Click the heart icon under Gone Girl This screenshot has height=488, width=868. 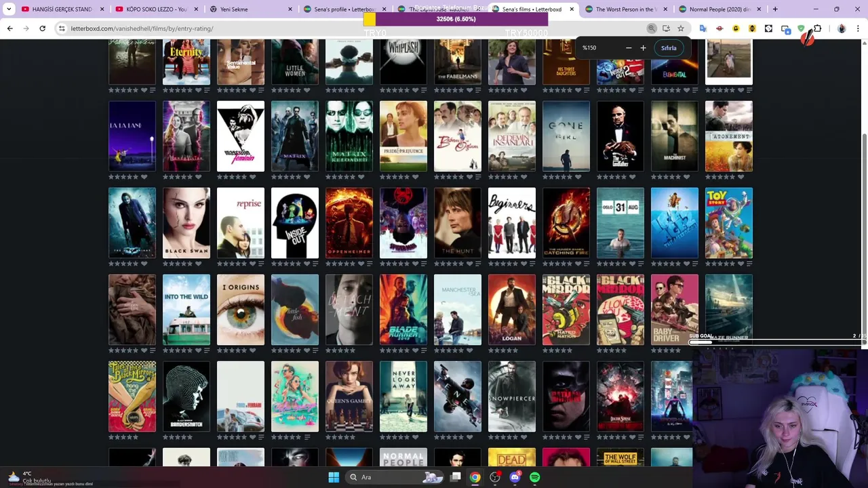(x=578, y=177)
